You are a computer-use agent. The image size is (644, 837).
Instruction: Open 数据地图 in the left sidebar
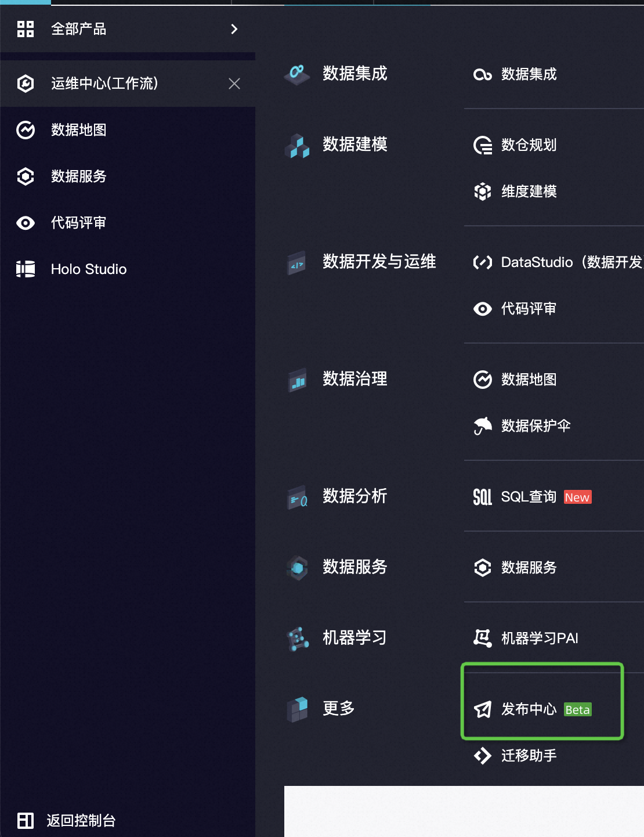pos(79,130)
